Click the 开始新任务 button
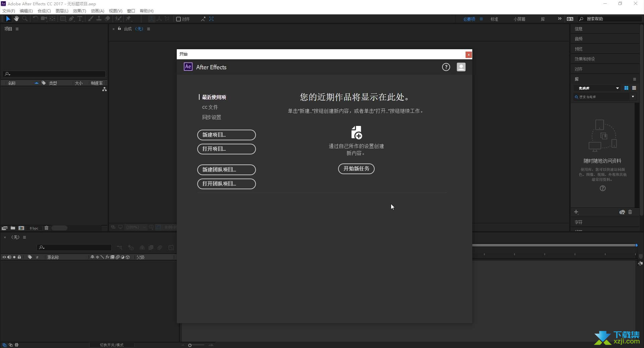644x348 pixels. (x=356, y=169)
